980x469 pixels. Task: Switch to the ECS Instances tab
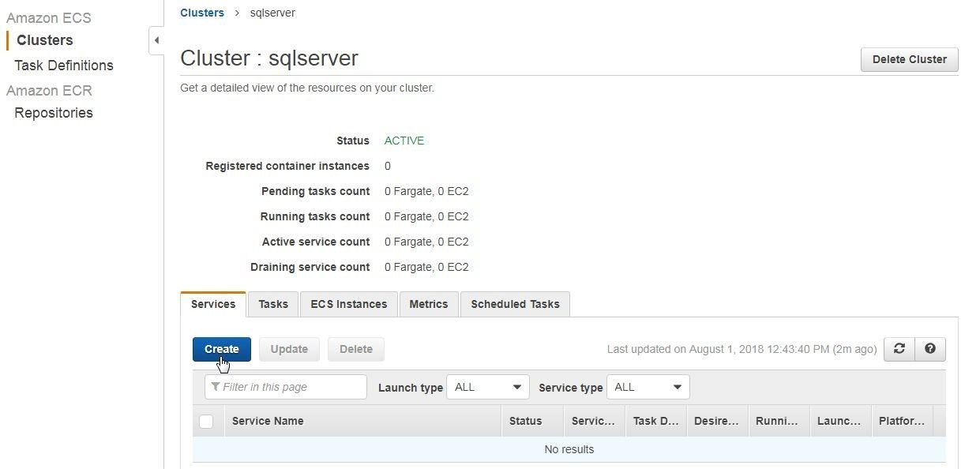[x=348, y=304]
